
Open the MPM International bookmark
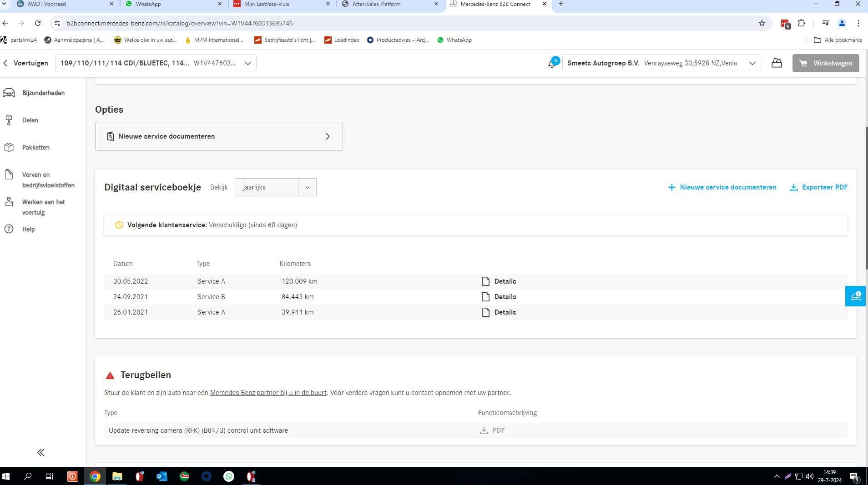214,40
